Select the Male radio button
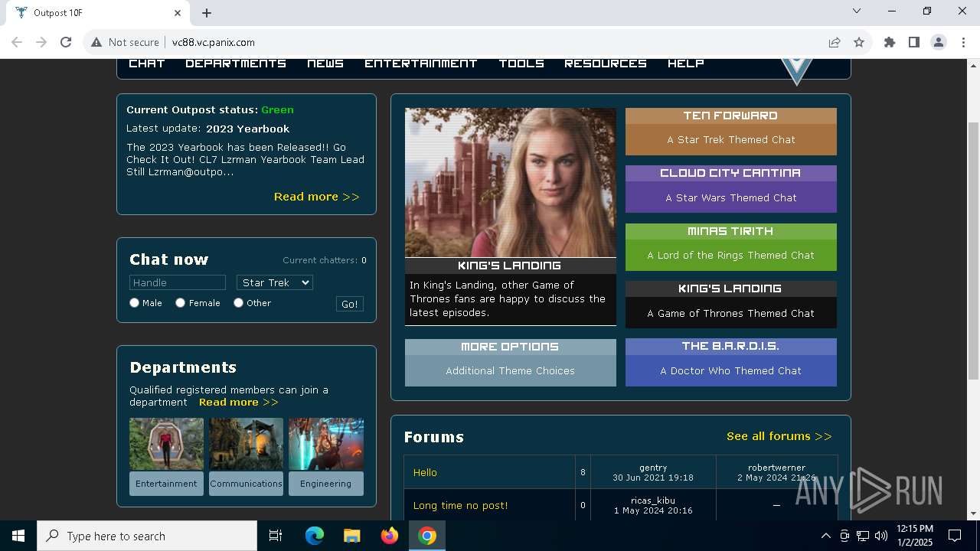The width and height of the screenshot is (980, 551). click(x=134, y=303)
